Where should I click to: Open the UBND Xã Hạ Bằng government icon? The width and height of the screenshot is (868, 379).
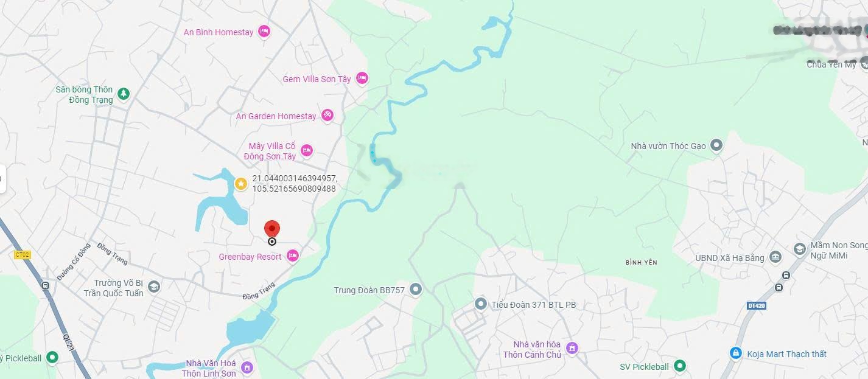[775, 257]
